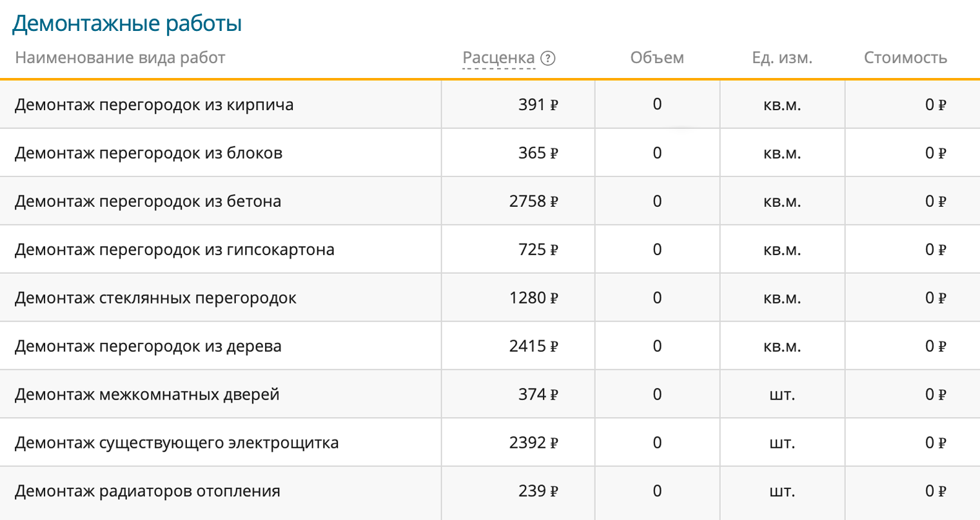Screen dimensions: 980x520
Task: Edit volume for Демонтаж перегородок из блоков
Action: tap(658, 152)
